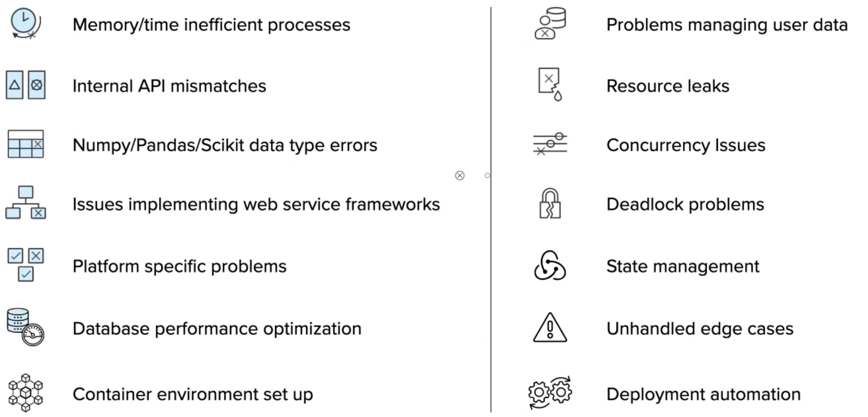Click the table icon for data type errors
This screenshot has height=417, width=868.
click(x=25, y=144)
